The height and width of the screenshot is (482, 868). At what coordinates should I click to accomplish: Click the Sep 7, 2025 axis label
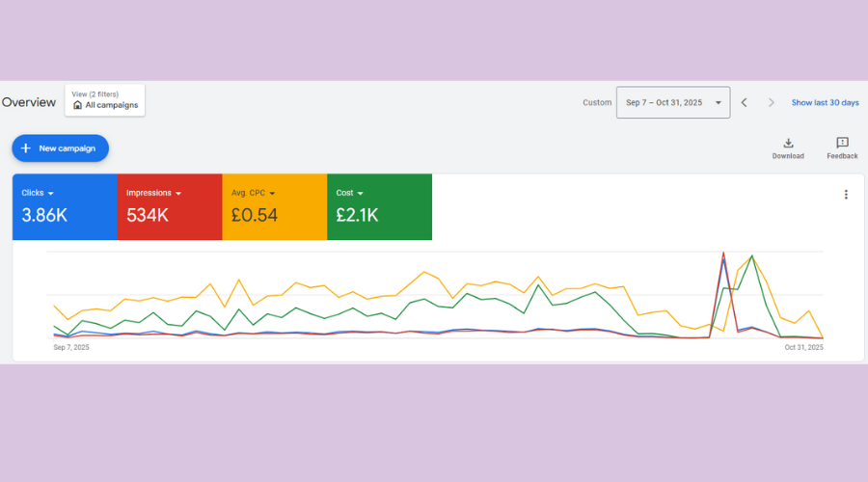(x=71, y=347)
